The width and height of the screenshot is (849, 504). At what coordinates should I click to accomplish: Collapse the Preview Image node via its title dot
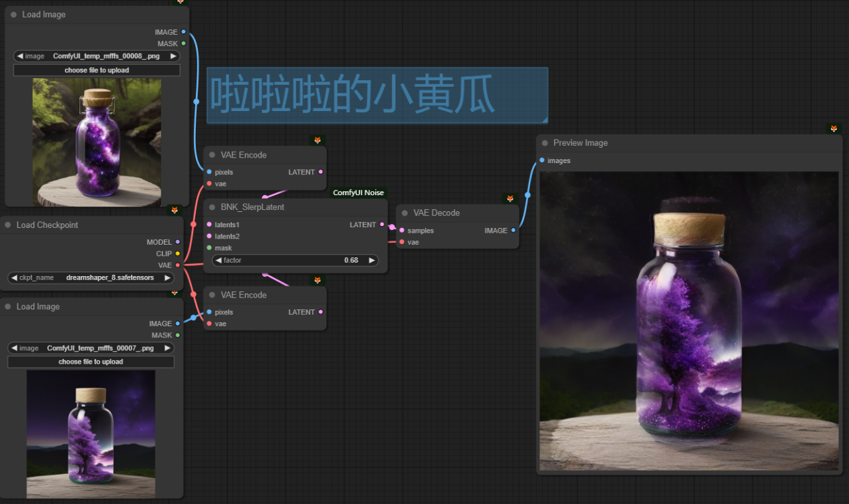click(x=545, y=143)
